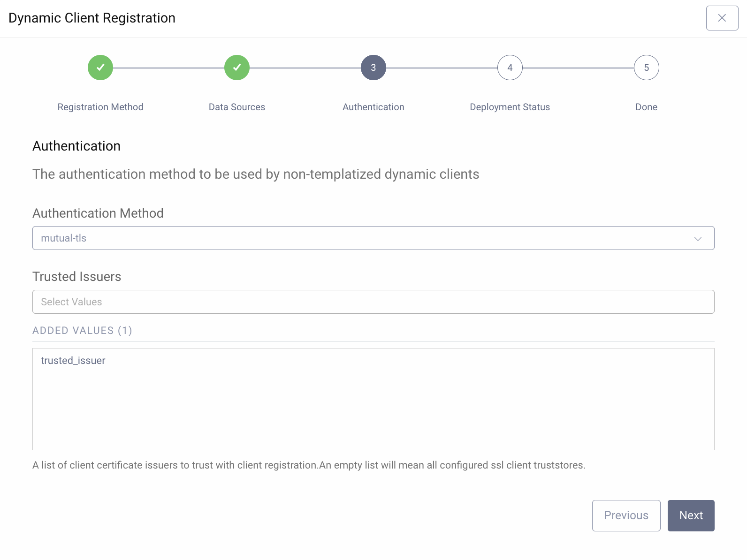Select step 3 Authentication circle
Viewport: 747px width, 560px height.
point(373,68)
